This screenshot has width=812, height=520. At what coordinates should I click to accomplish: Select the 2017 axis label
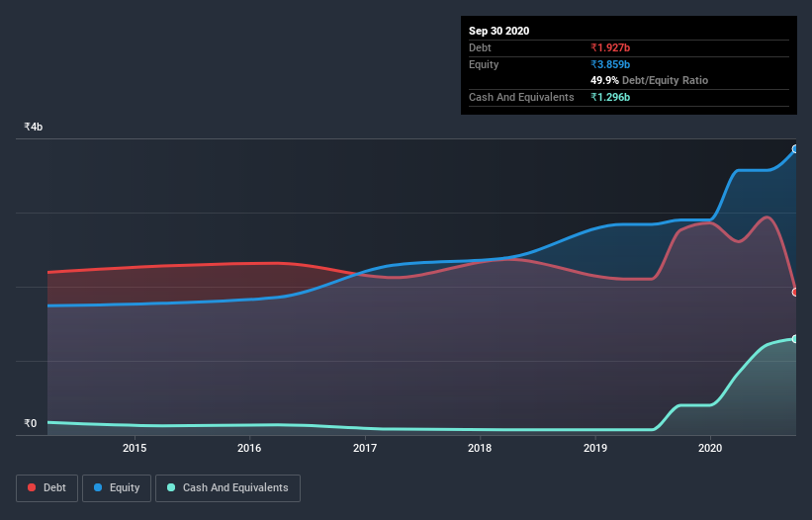tap(365, 448)
